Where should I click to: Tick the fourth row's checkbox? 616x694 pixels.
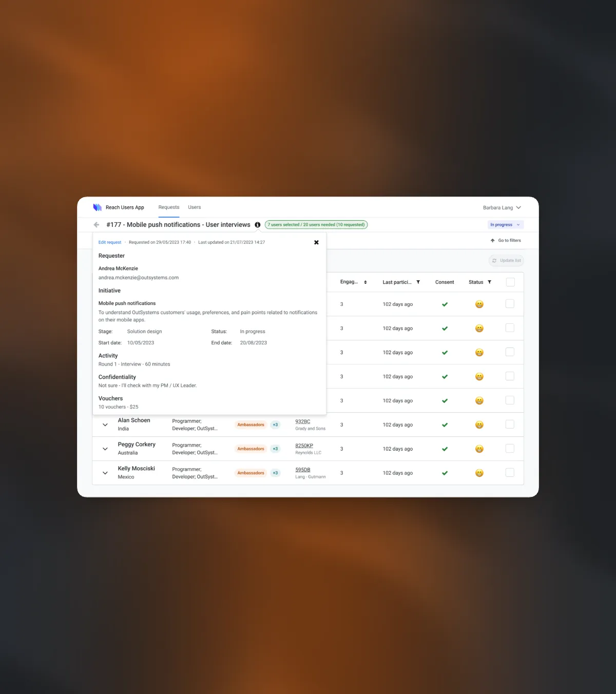pyautogui.click(x=510, y=376)
